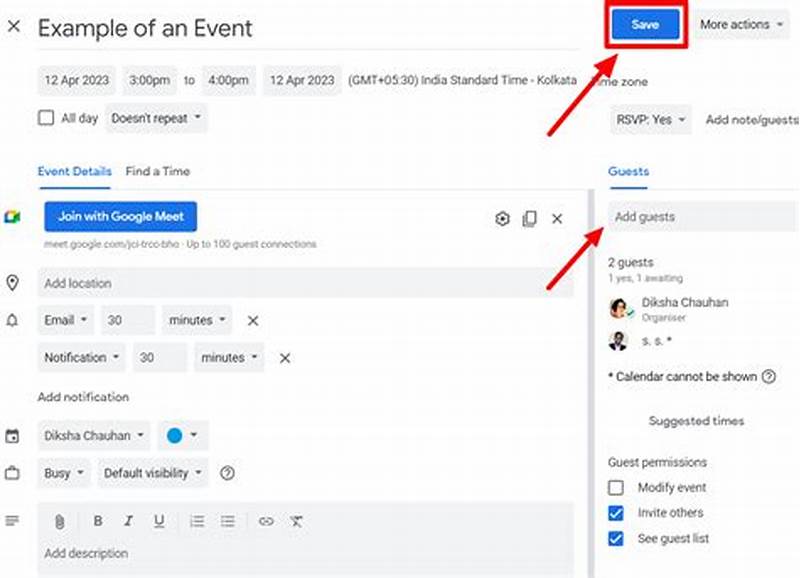Toggle bold formatting in the description toolbar
This screenshot has height=578, width=800.
coord(97,521)
